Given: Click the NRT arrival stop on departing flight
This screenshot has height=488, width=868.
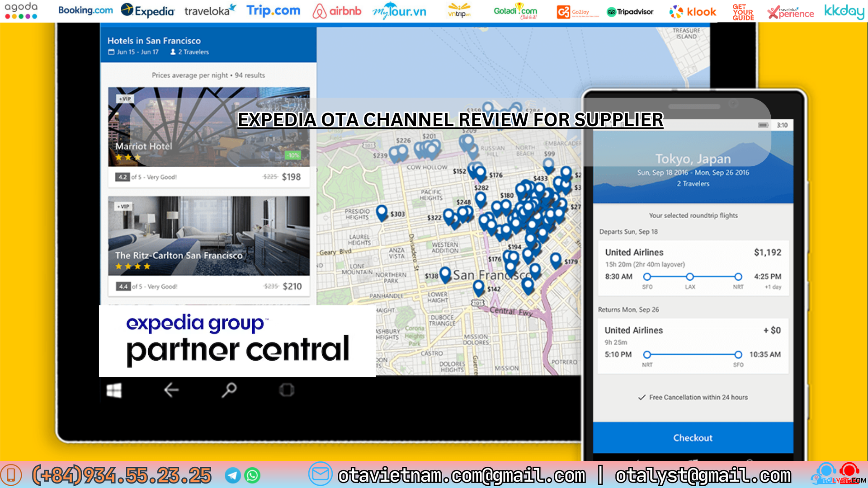Looking at the screenshot, I should (738, 277).
